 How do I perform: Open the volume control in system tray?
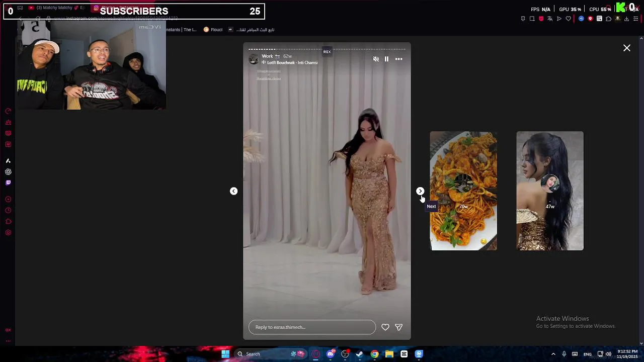608,354
